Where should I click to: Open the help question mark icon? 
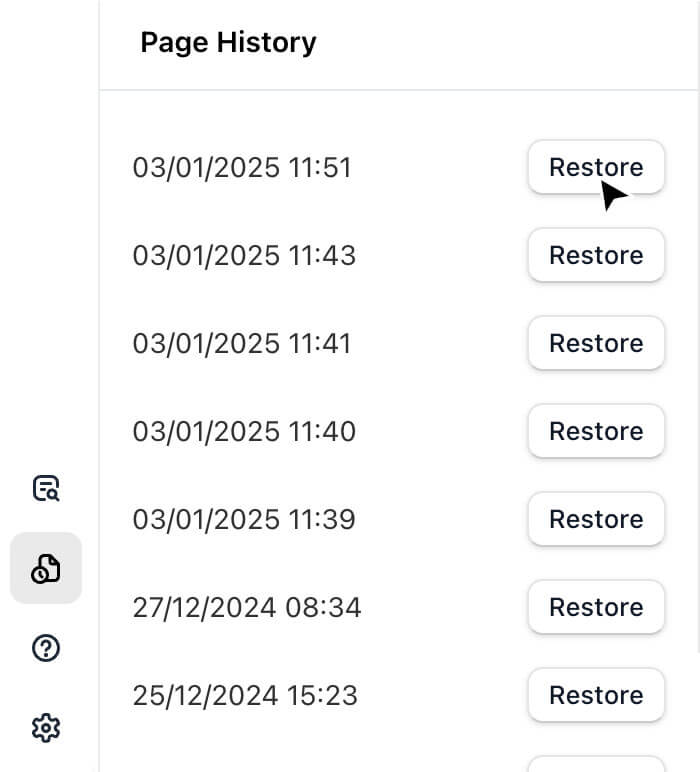pos(46,648)
